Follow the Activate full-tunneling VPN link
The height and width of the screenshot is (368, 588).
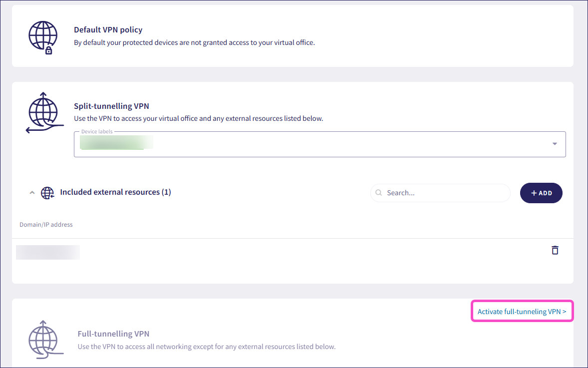[x=522, y=312]
